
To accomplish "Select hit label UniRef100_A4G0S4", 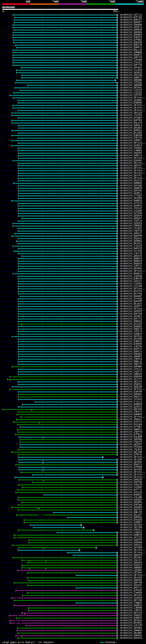I will (x=131, y=638).
